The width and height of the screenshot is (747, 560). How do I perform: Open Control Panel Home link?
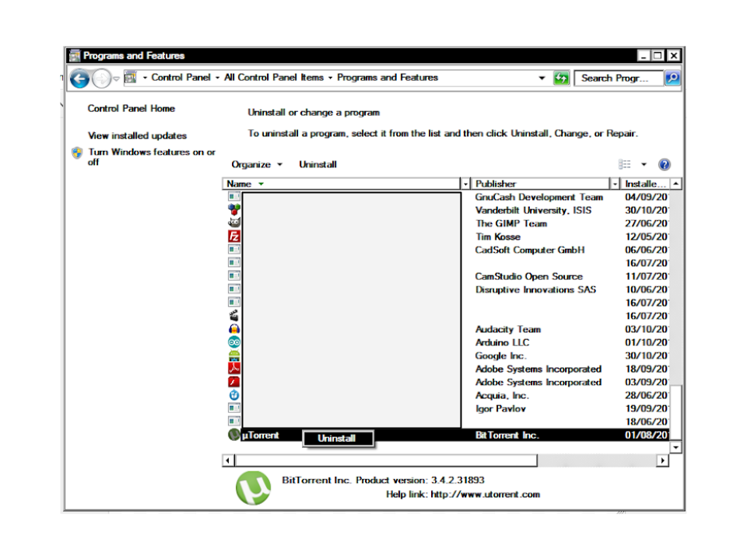131,109
